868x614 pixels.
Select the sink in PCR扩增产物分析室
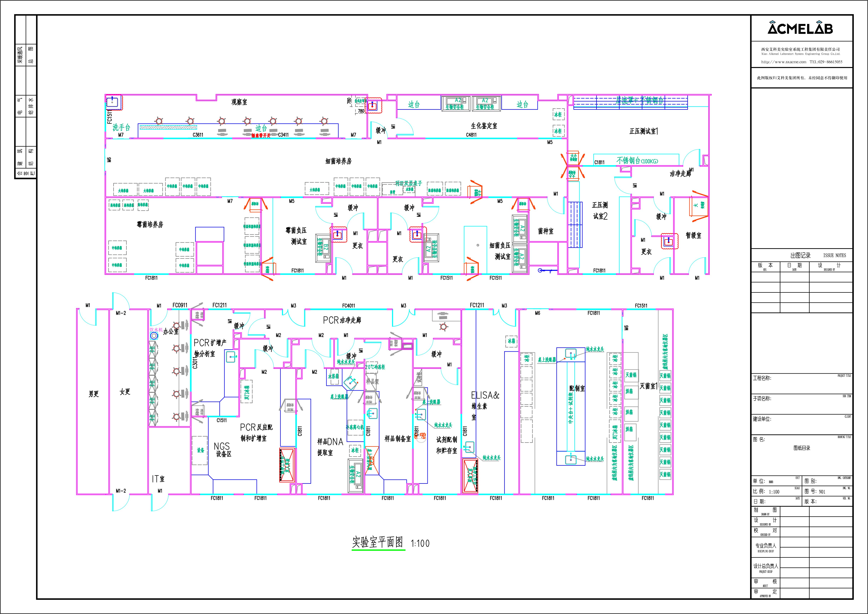[x=231, y=356]
